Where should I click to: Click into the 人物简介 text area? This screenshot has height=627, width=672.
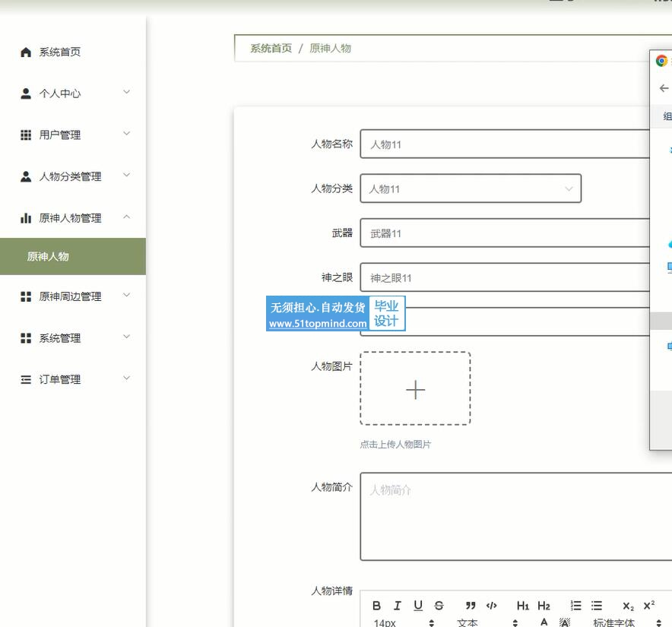pos(516,517)
